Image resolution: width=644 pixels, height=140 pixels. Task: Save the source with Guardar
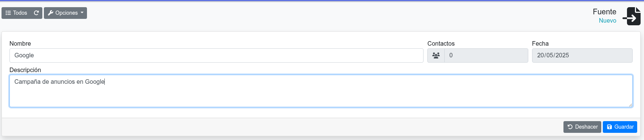pos(620,127)
